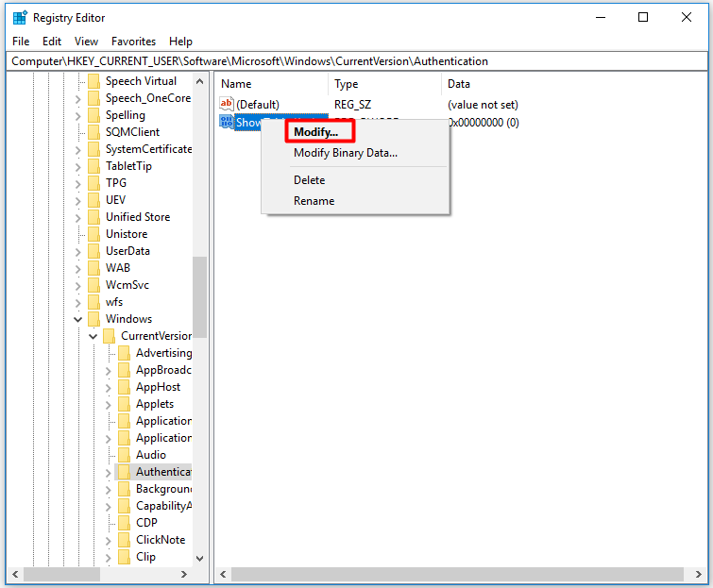Click the CurrentVersion folder icon
This screenshot has height=588, width=713.
110,336
